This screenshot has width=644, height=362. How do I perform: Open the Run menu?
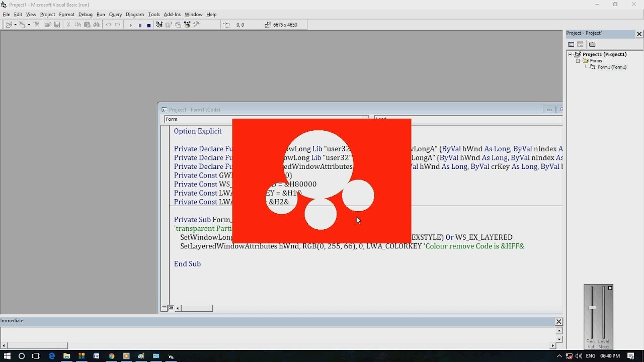pyautogui.click(x=101, y=15)
